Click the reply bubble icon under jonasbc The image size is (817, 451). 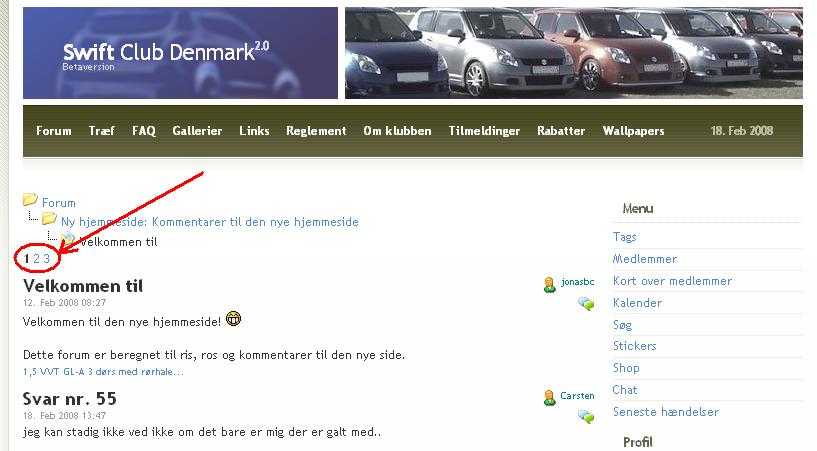pos(586,303)
